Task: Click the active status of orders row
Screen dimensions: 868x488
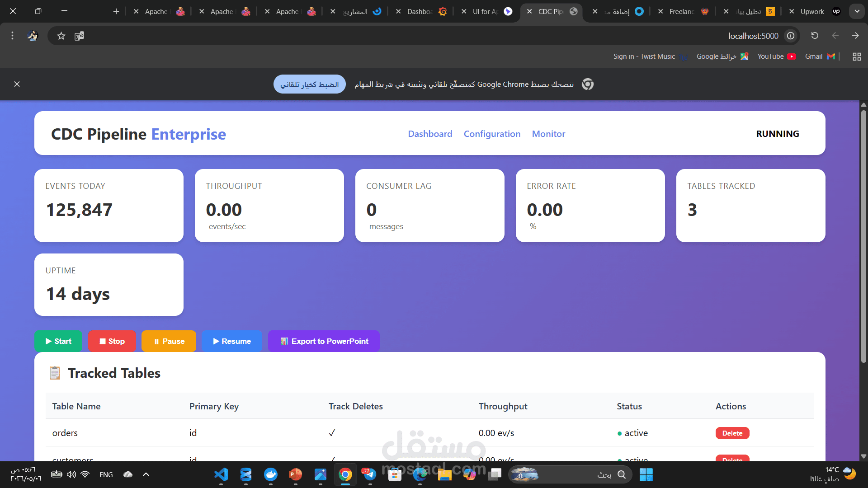Action: click(x=632, y=433)
